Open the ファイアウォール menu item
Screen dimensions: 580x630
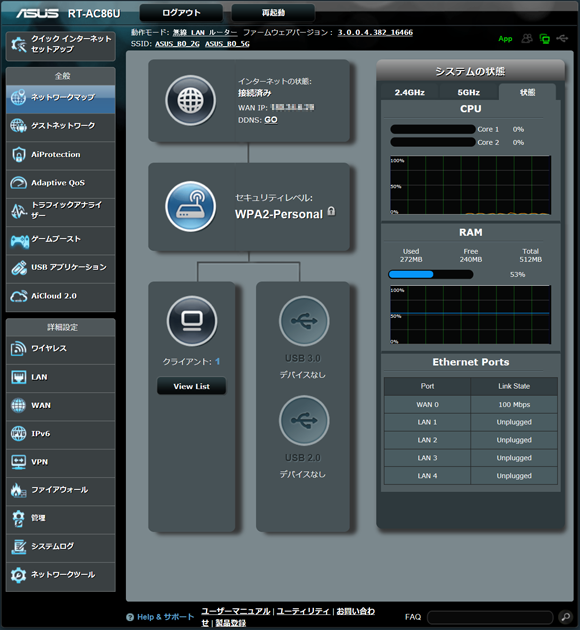61,490
